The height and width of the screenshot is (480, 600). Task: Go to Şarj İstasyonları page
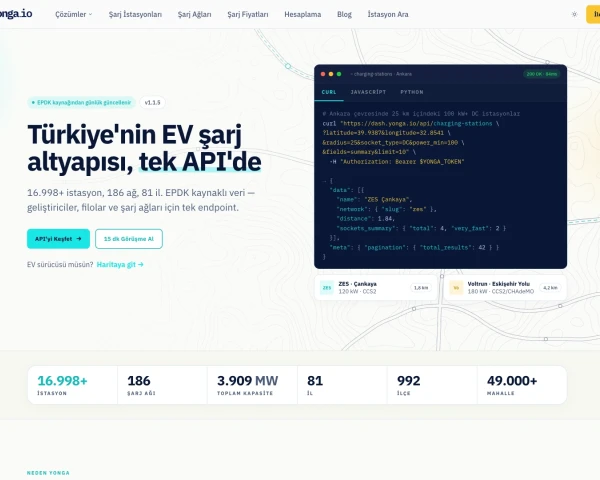(135, 15)
